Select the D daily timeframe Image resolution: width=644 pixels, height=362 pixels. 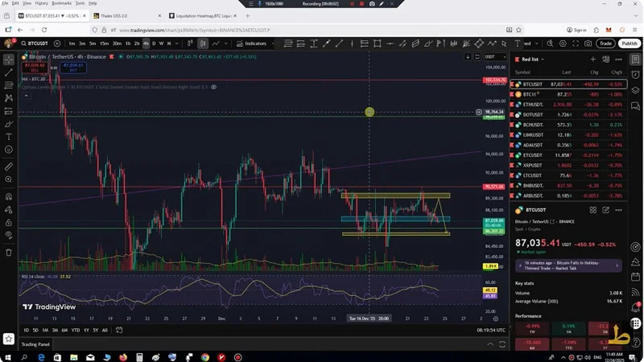[x=154, y=43]
